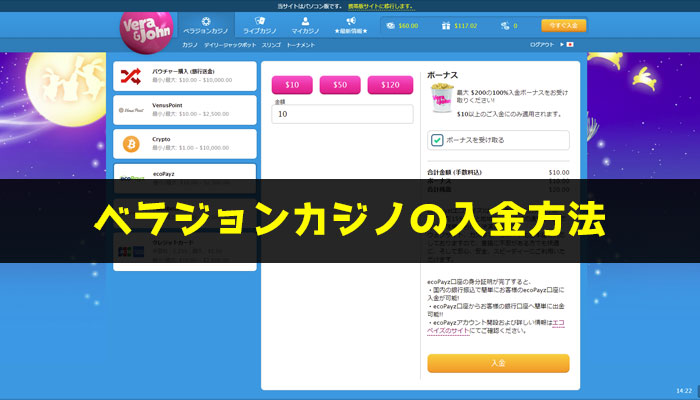This screenshot has height=400, width=700.
Task: Click the cash balance icon next to $60.00
Action: pos(391,26)
